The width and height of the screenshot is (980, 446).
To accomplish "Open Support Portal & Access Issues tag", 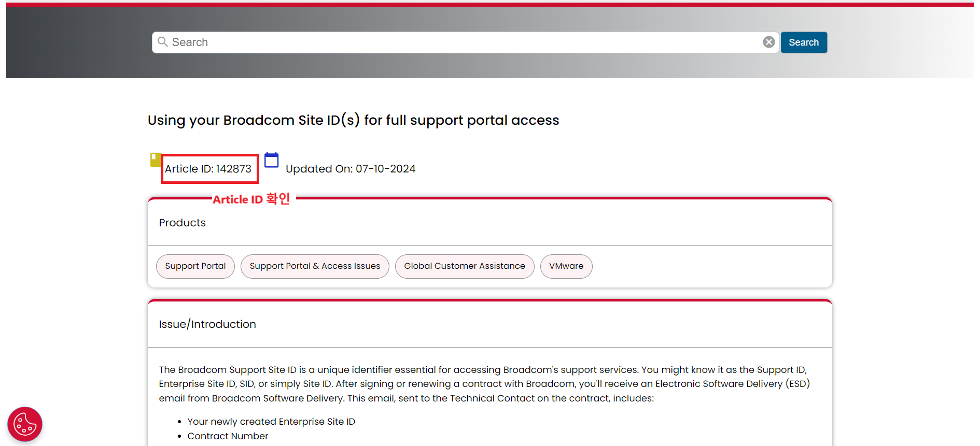I will [x=315, y=266].
